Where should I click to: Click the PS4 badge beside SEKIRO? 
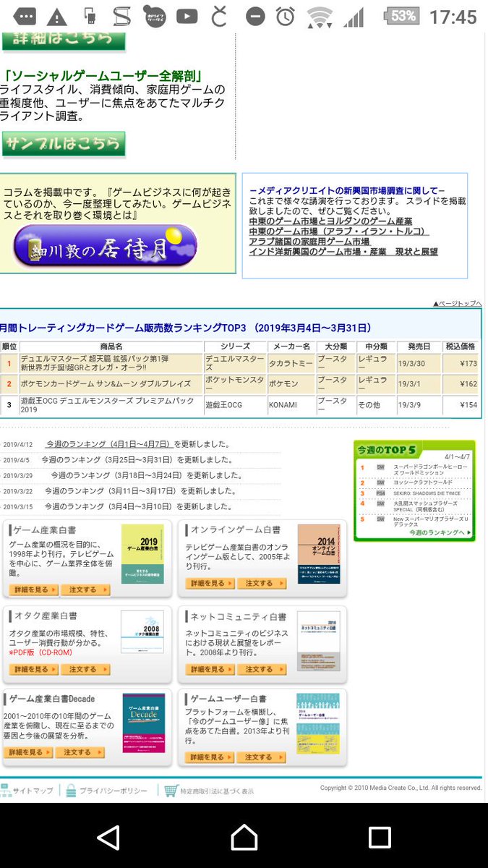coord(380,493)
